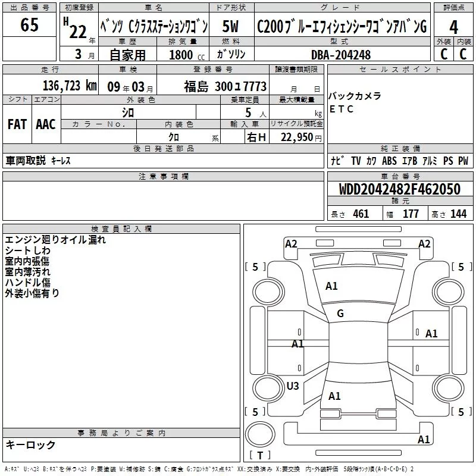This screenshot has width=476, height=476.
Task: Click the エアB airbag item
Action: click(x=409, y=161)
